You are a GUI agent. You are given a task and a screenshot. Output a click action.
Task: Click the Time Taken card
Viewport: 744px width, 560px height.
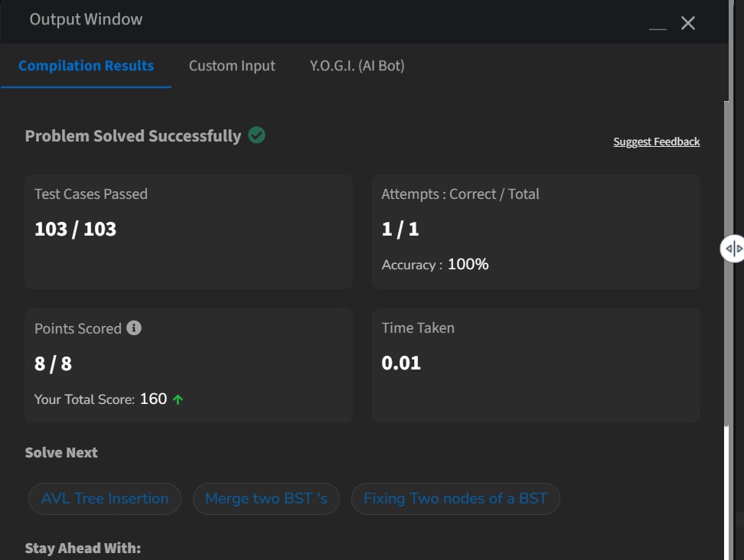pos(536,365)
